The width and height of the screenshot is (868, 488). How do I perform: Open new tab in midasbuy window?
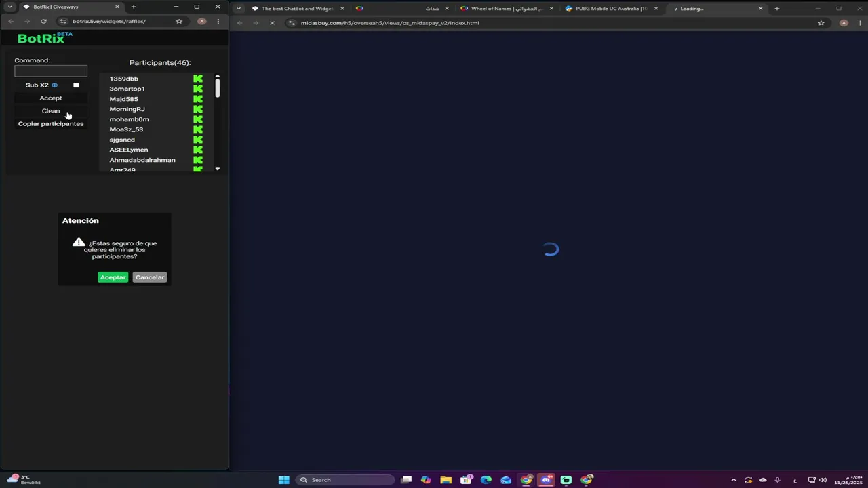[x=777, y=9]
